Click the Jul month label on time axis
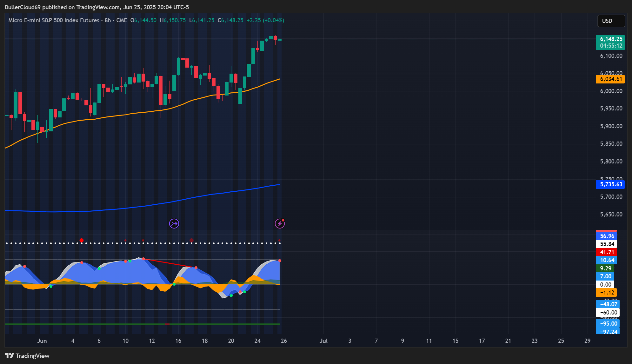 (x=323, y=341)
